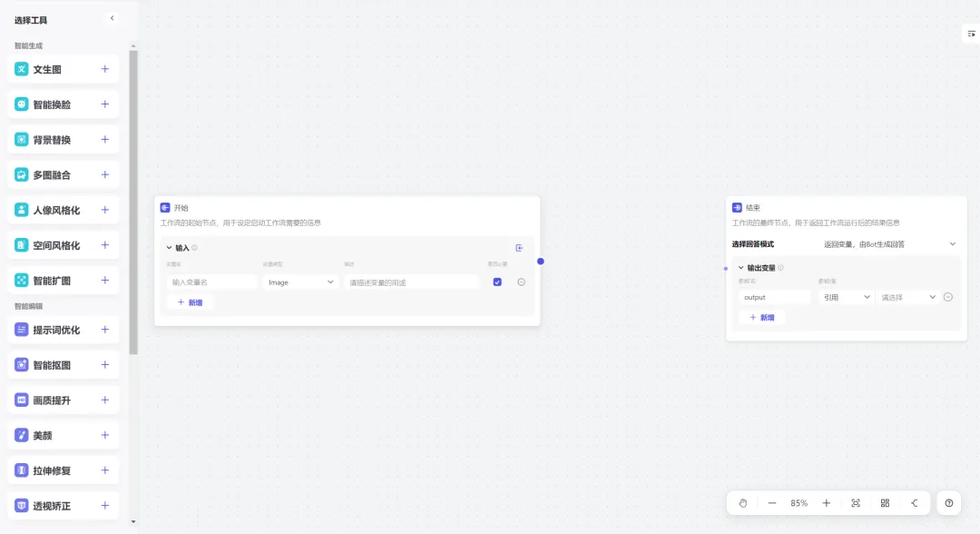This screenshot has width=980, height=534.
Task: Click the 结束 node title icon
Action: click(x=737, y=207)
